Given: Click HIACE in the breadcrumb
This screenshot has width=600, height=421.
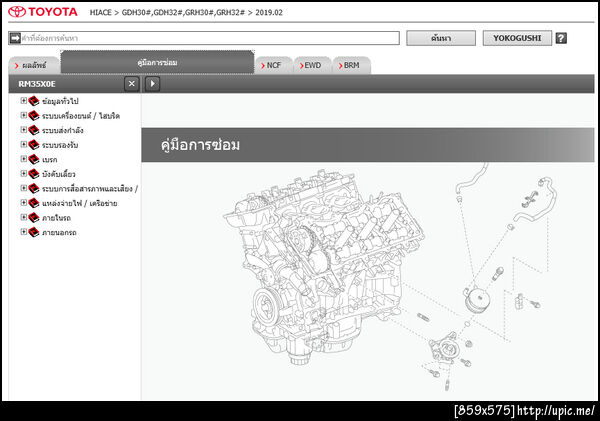Looking at the screenshot, I should (x=101, y=12).
